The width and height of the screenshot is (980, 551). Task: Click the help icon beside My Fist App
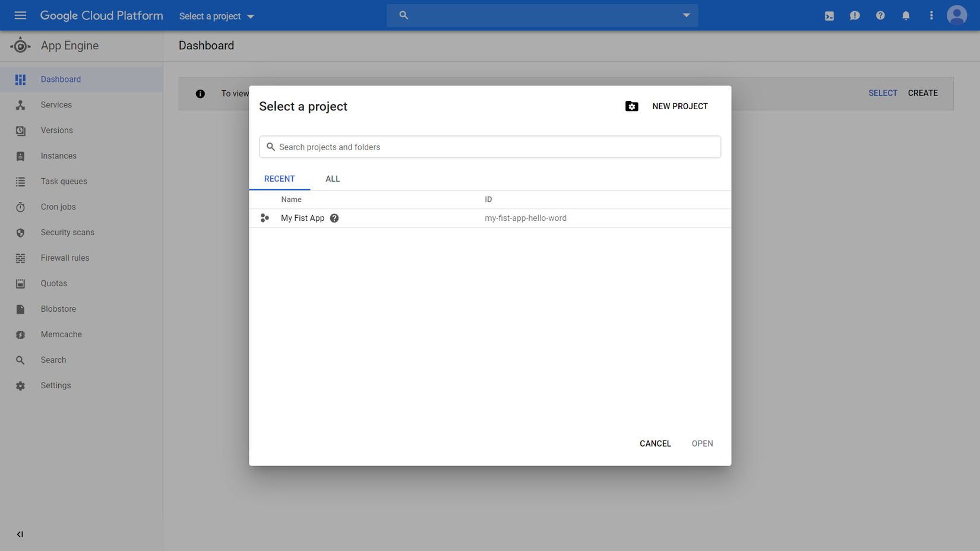tap(334, 218)
